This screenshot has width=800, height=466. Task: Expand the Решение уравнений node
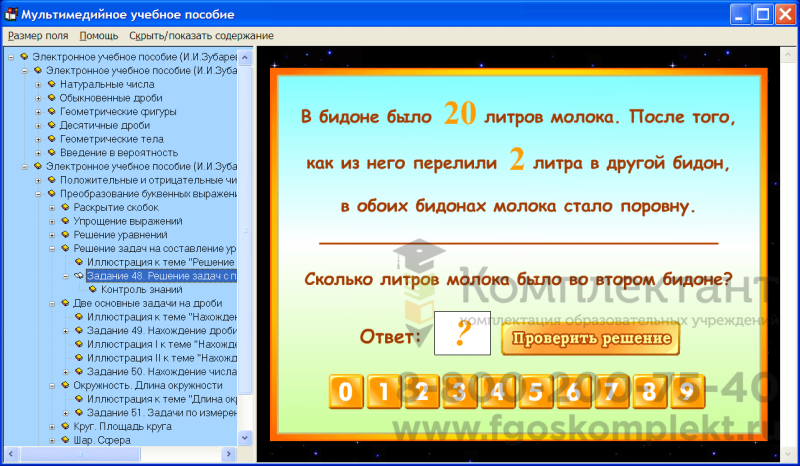point(52,235)
